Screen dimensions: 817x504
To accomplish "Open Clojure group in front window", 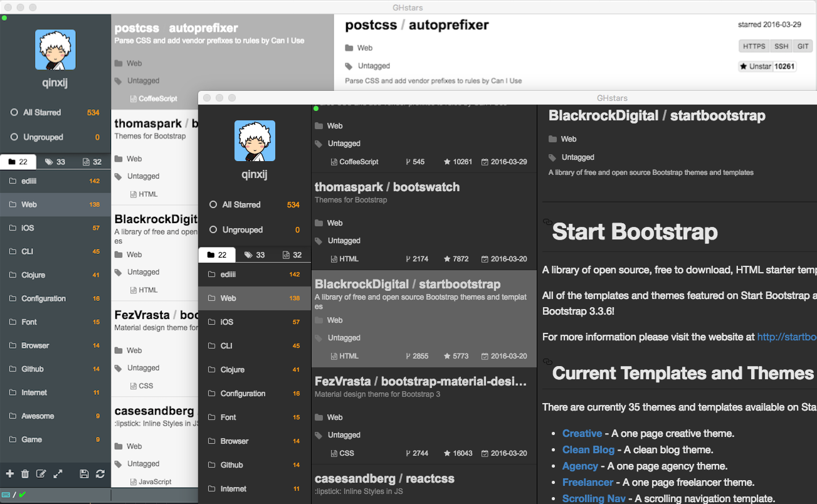I will tap(255, 369).
